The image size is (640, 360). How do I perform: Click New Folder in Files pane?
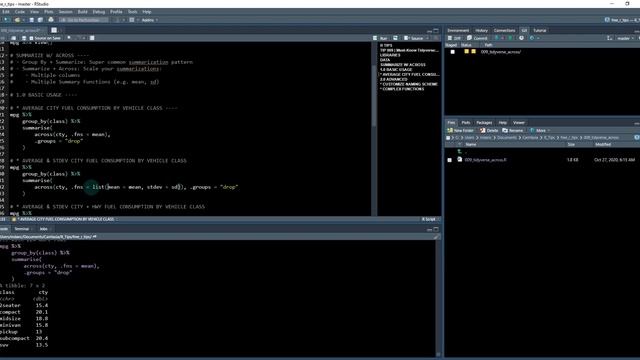pyautogui.click(x=460, y=130)
